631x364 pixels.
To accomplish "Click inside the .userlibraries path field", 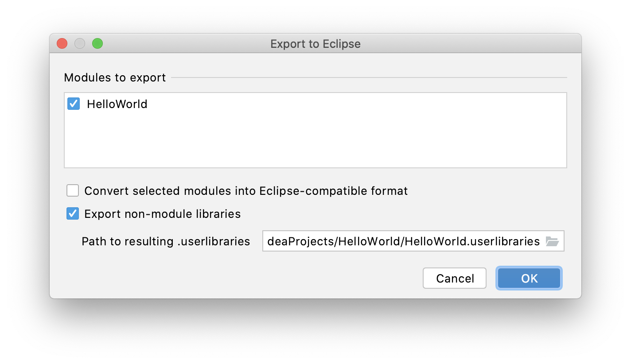I will pos(399,241).
